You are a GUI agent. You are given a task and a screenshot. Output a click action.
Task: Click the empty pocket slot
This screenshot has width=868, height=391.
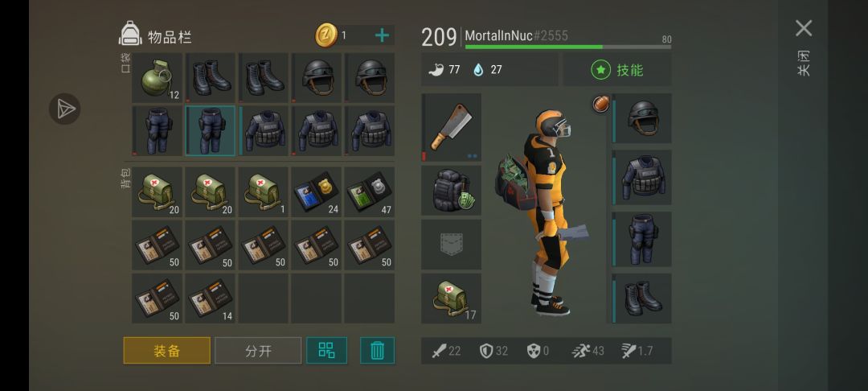[x=451, y=245]
